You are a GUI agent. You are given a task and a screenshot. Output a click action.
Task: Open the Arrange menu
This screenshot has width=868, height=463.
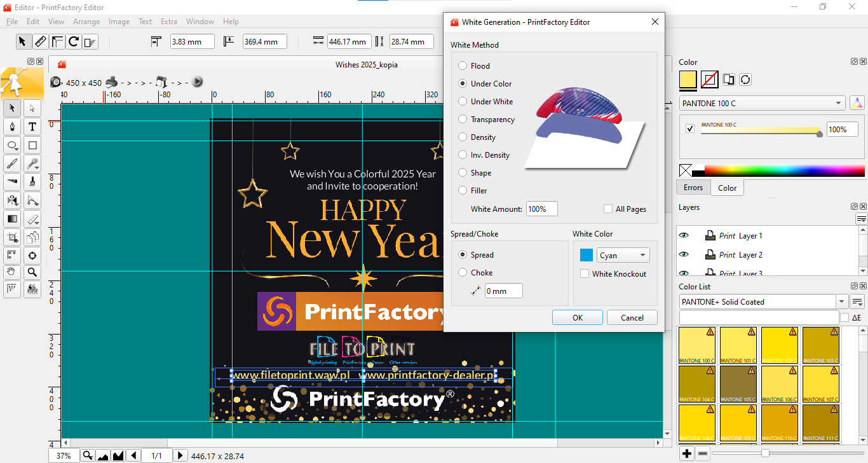coord(86,22)
